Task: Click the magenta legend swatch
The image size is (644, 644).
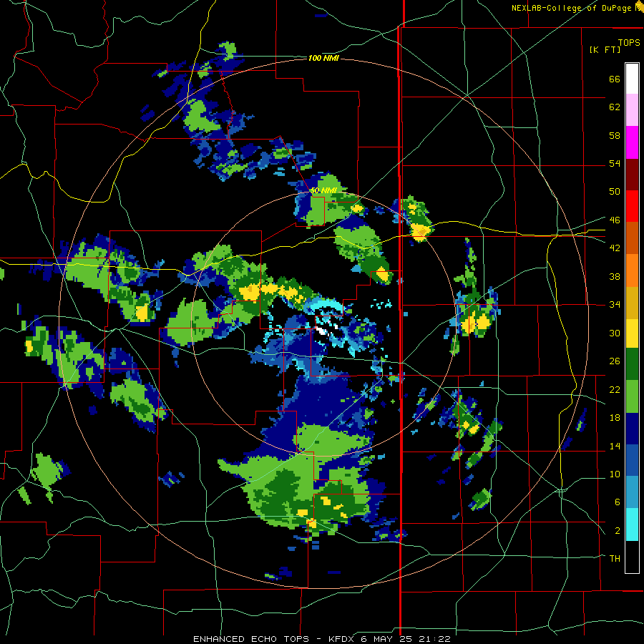Action: [x=632, y=142]
